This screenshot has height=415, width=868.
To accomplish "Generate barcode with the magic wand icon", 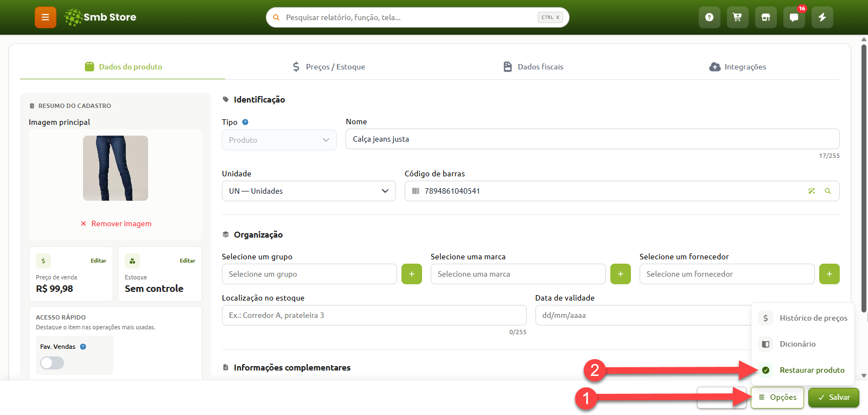I will click(x=812, y=191).
